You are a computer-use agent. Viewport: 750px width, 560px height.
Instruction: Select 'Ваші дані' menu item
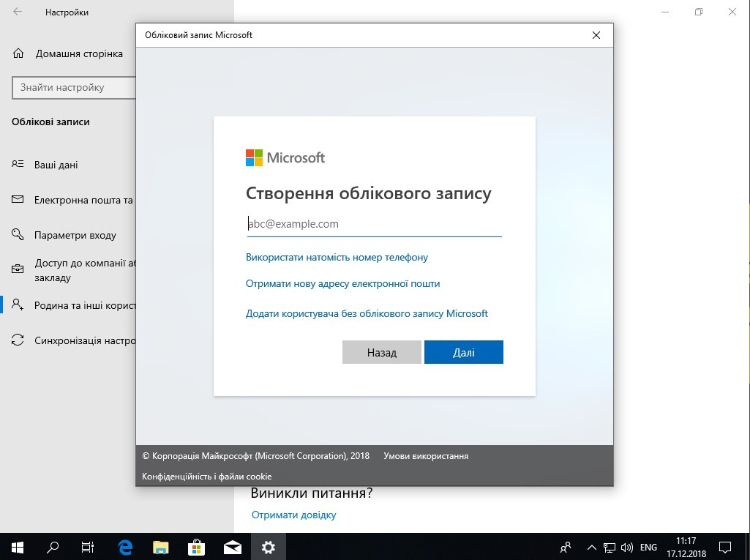coord(56,165)
